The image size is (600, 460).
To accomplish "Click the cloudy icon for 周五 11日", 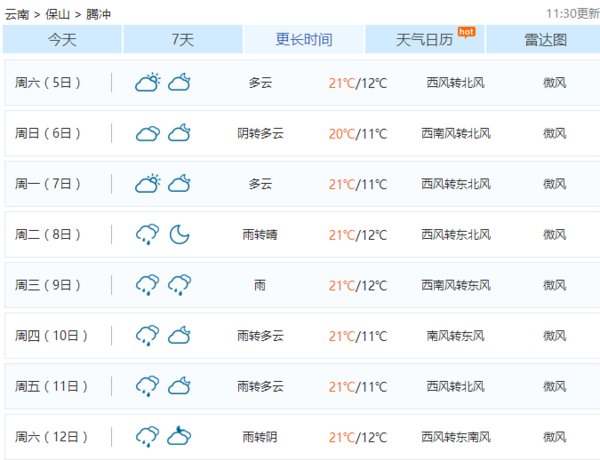I will coord(180,386).
